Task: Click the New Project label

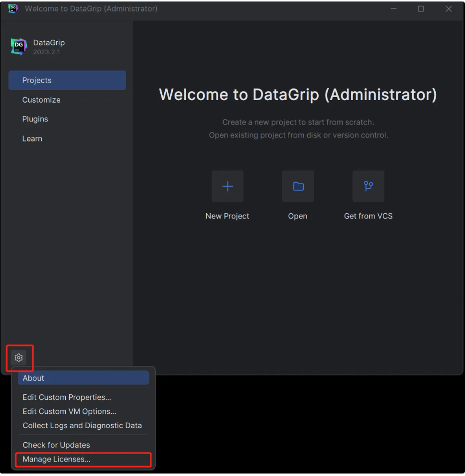Action: pyautogui.click(x=228, y=216)
